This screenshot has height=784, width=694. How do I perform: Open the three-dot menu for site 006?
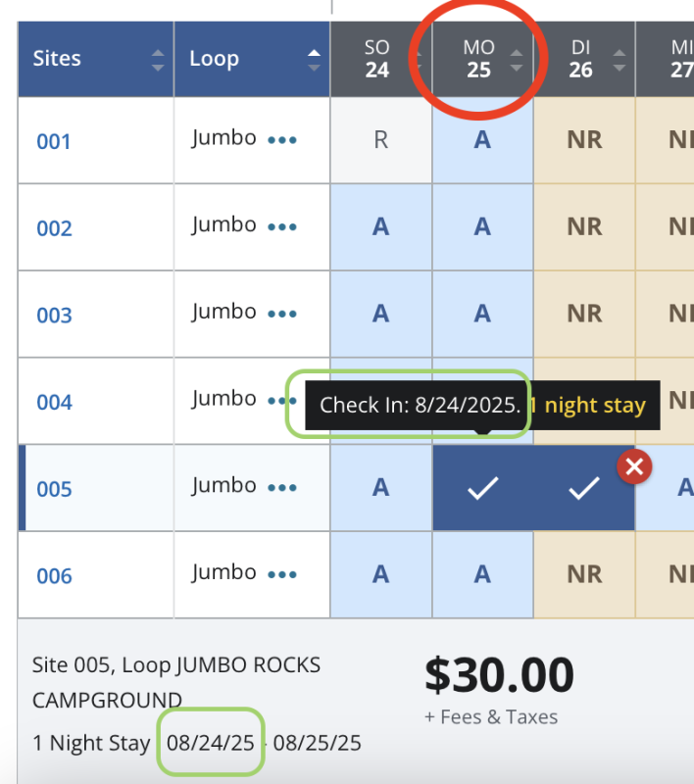282,575
